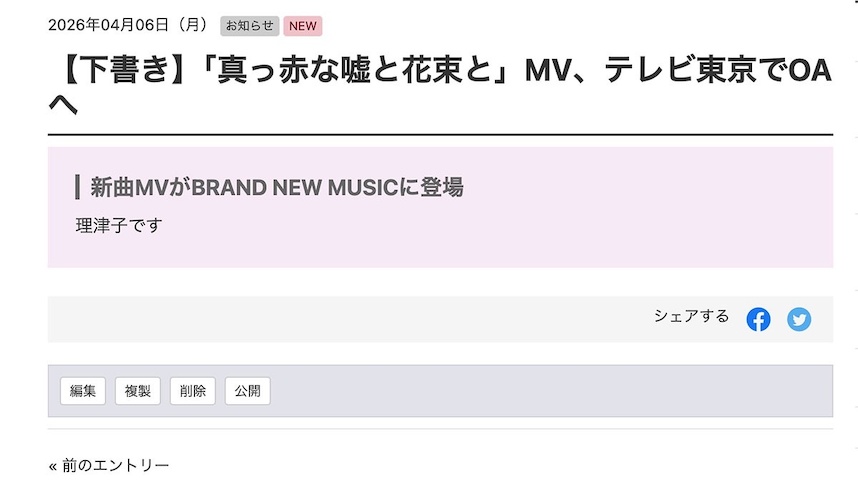Go to 前のエントリー previous entry link
Image resolution: width=858 pixels, height=485 pixels.
coord(115,465)
